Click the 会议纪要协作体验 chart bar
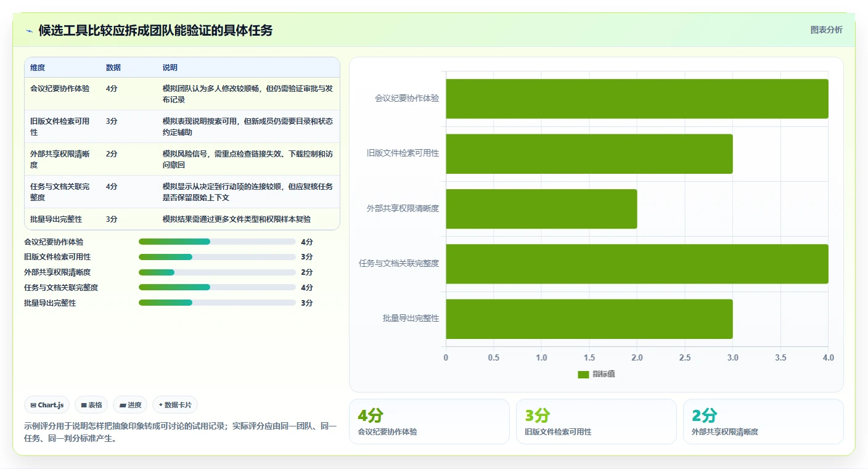Image resolution: width=868 pixels, height=469 pixels. coord(637,99)
